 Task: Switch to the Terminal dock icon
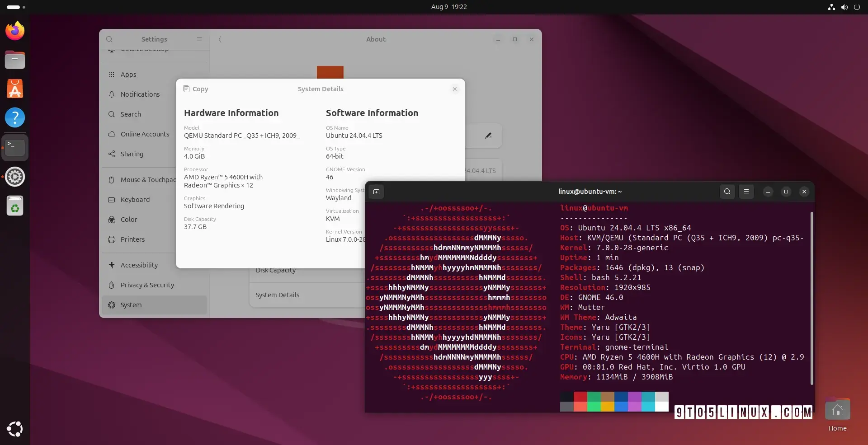click(x=15, y=147)
